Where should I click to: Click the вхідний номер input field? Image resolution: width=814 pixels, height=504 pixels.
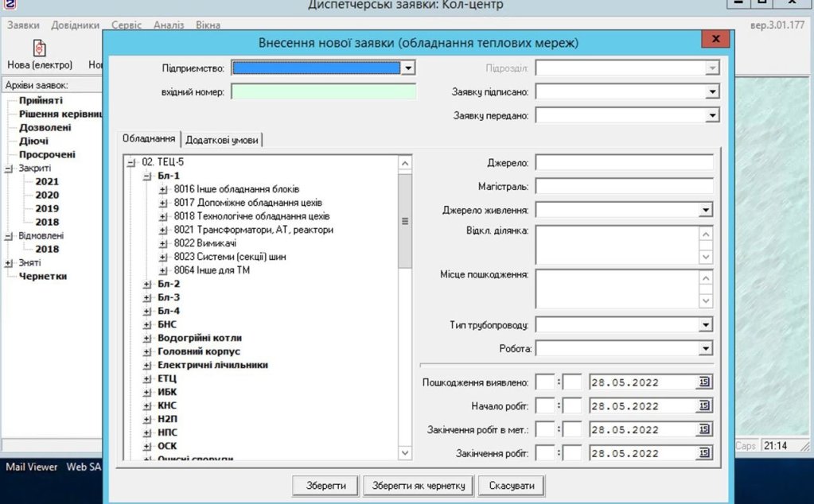323,92
